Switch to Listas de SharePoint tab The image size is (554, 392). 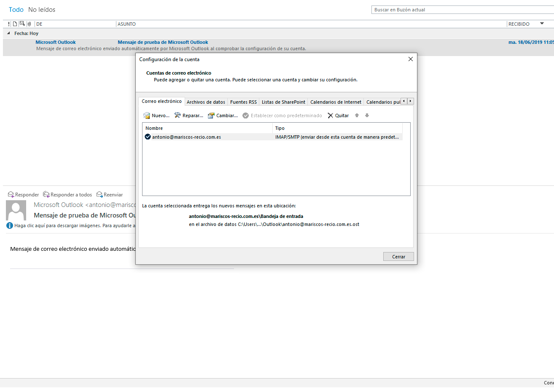pyautogui.click(x=283, y=102)
